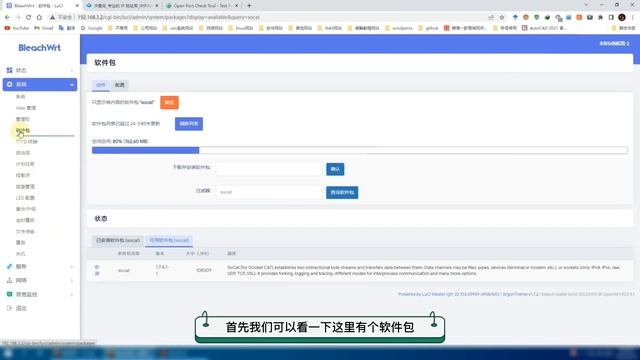This screenshot has width=640, height=360.
Task: Open the Translate bookmark
Action: 67,28
